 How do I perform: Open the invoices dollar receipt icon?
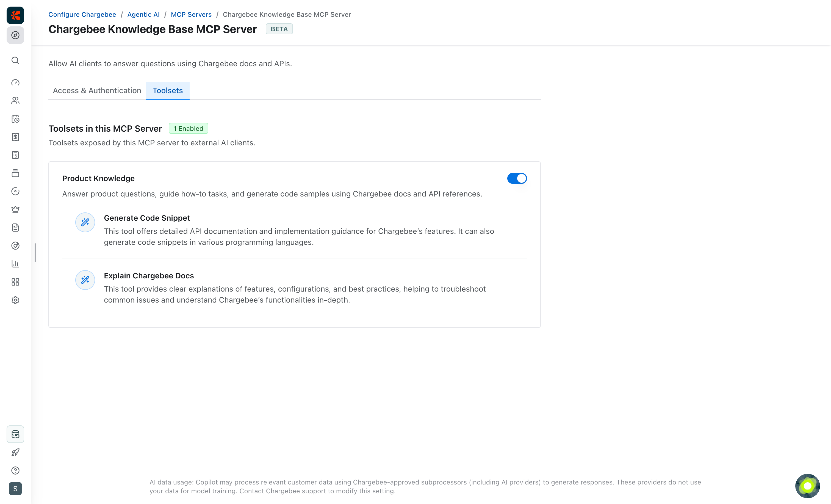[15, 137]
